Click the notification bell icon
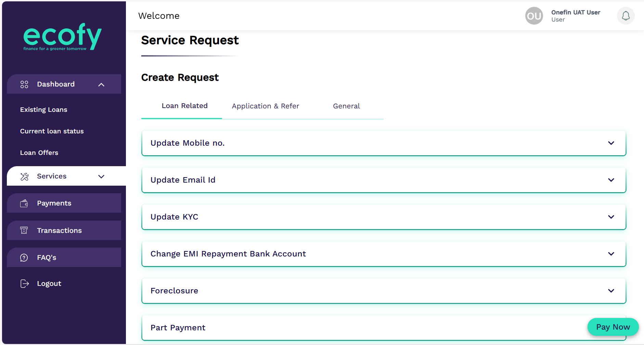The width and height of the screenshot is (644, 345). pyautogui.click(x=626, y=16)
